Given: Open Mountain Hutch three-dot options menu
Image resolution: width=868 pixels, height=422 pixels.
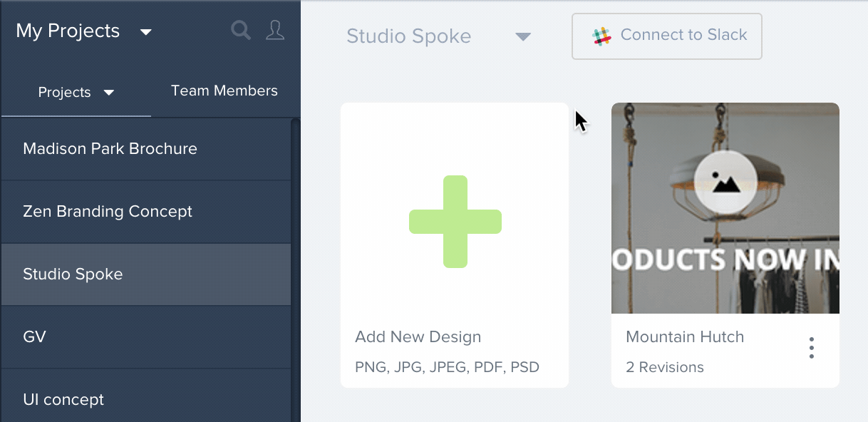Looking at the screenshot, I should [x=812, y=348].
